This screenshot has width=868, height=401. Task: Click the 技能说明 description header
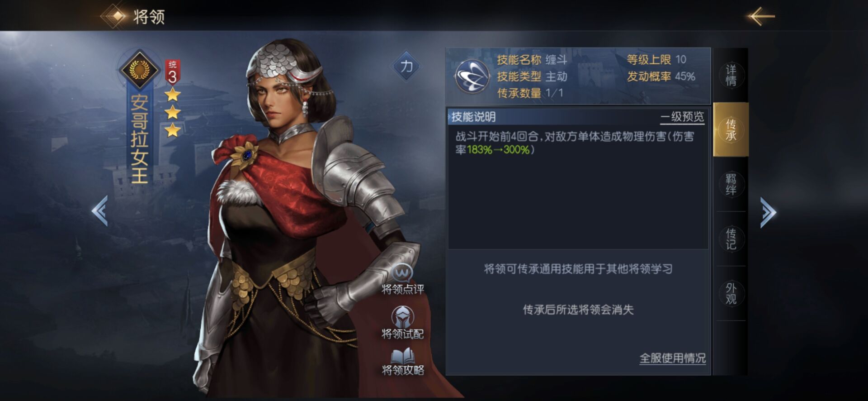click(x=473, y=117)
